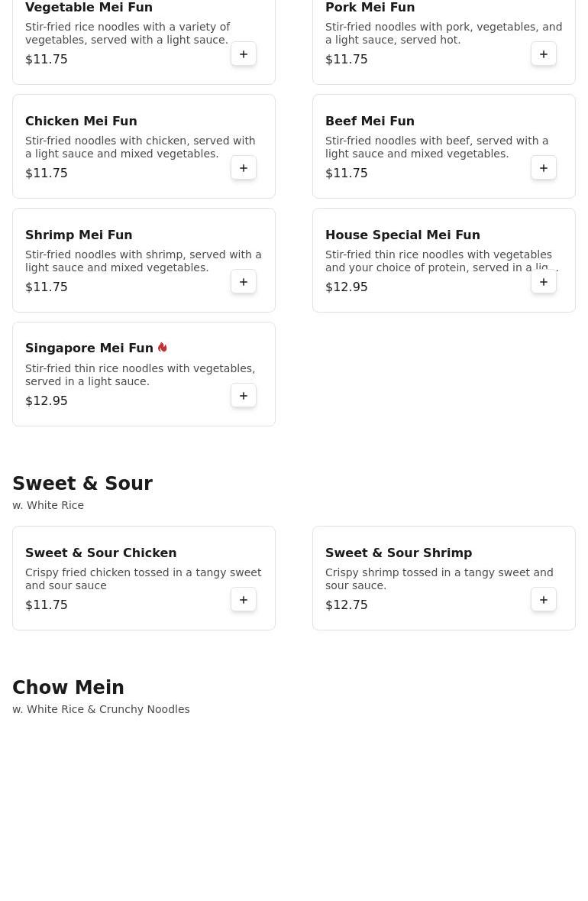This screenshot has width=588, height=901.
Task: Click the Chow Mein section heading
Action: click(x=68, y=688)
